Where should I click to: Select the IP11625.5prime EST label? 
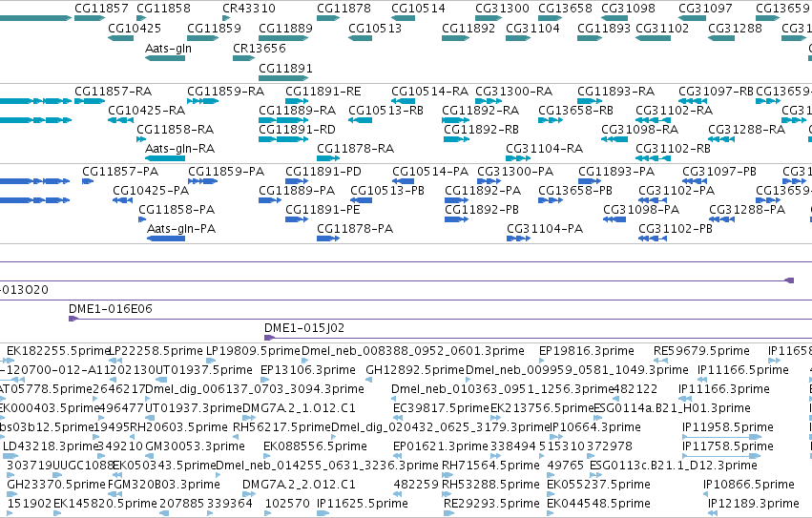click(x=363, y=504)
